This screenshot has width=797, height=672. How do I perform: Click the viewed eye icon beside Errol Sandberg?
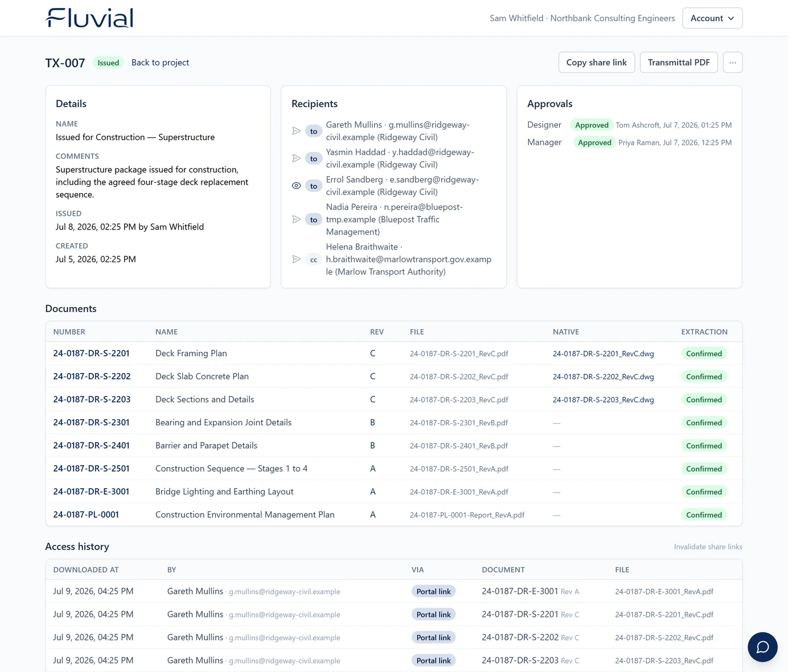[x=296, y=186]
